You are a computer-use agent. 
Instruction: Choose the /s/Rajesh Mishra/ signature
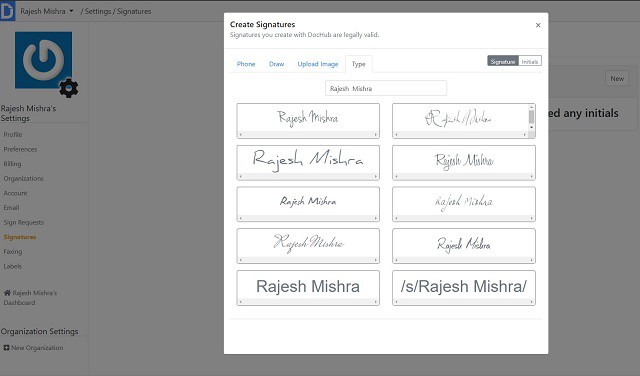[464, 288]
